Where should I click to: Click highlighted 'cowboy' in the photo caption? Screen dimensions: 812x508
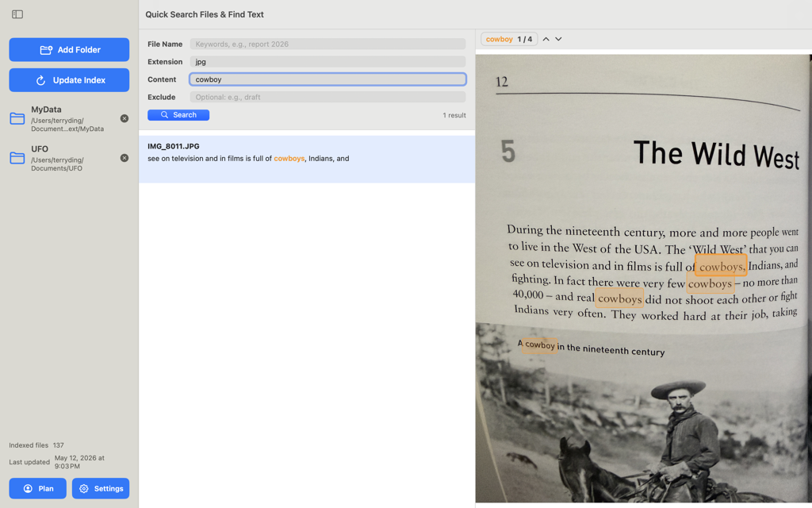click(x=539, y=344)
